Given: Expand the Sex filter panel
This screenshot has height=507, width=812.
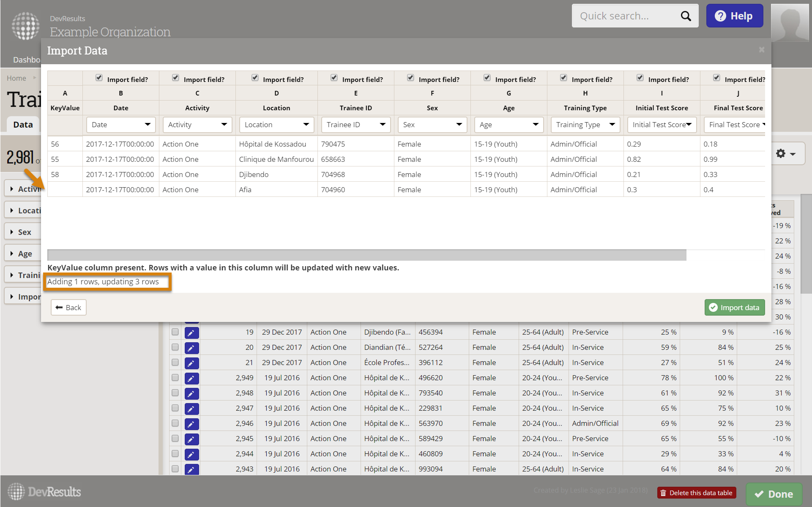Looking at the screenshot, I should (x=23, y=232).
